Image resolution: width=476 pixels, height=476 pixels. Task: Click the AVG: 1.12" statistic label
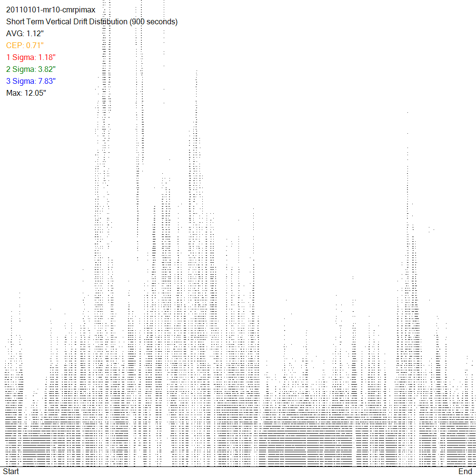click(25, 34)
